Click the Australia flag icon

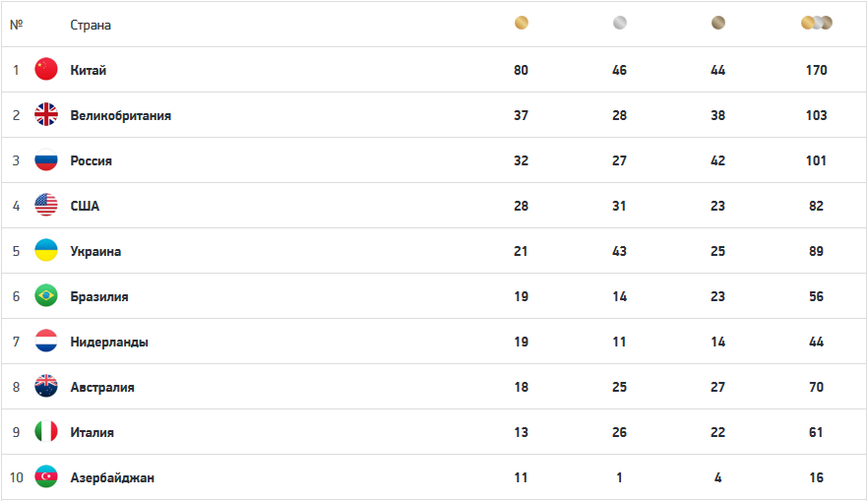[x=46, y=387]
